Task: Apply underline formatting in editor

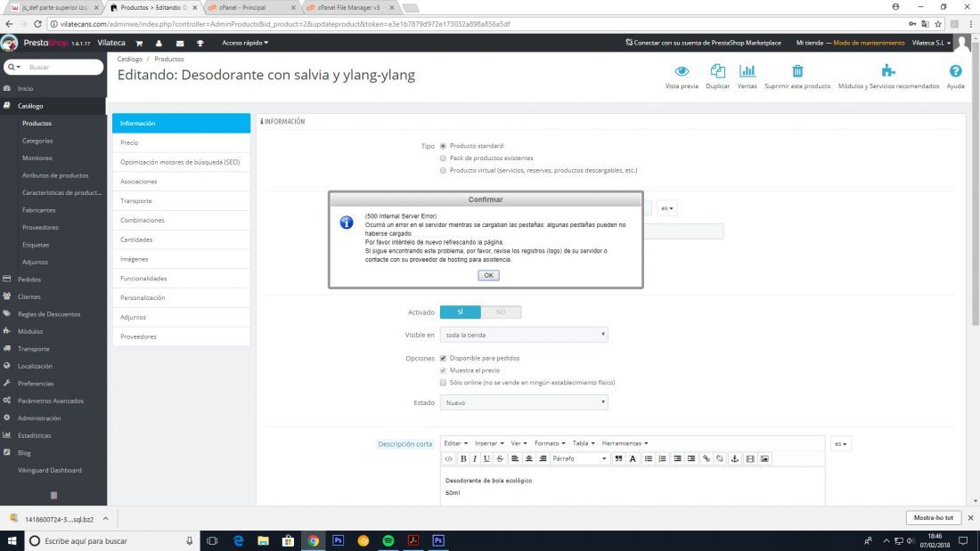Action: (486, 458)
